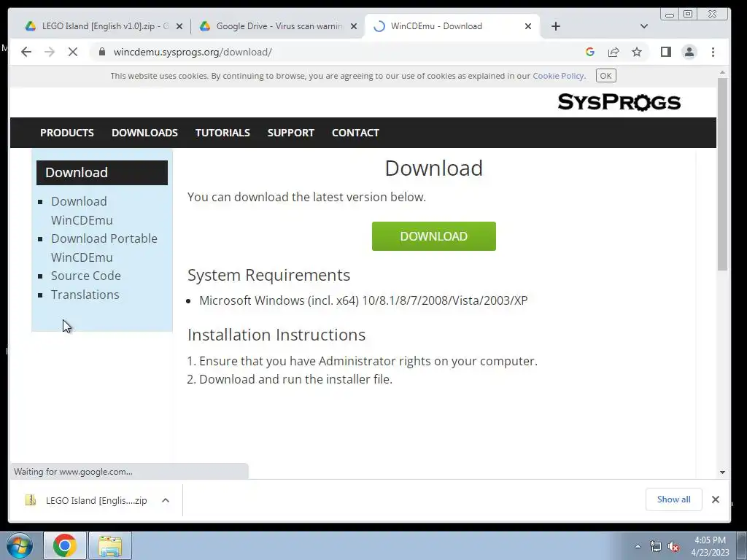This screenshot has height=560, width=747.
Task: Click the padlock site info icon
Action: (x=102, y=52)
